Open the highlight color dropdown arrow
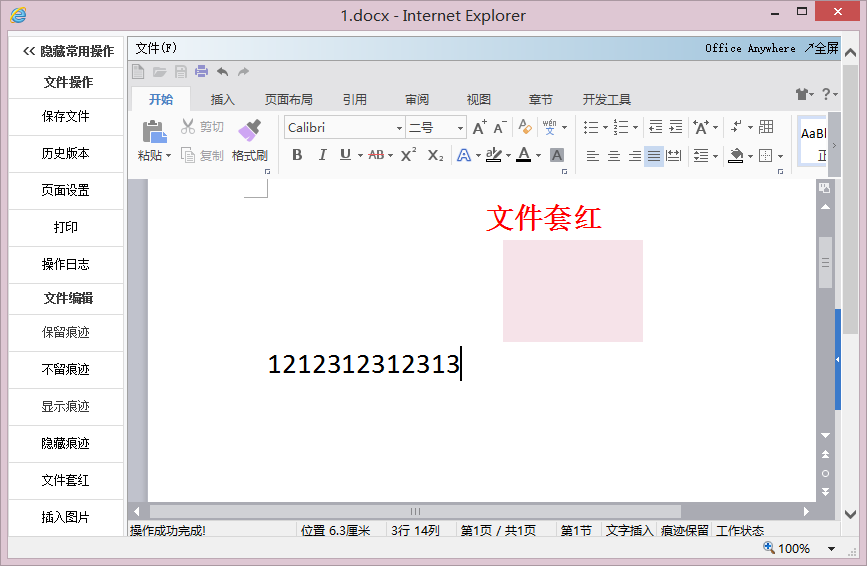This screenshot has width=867, height=566. 508,156
